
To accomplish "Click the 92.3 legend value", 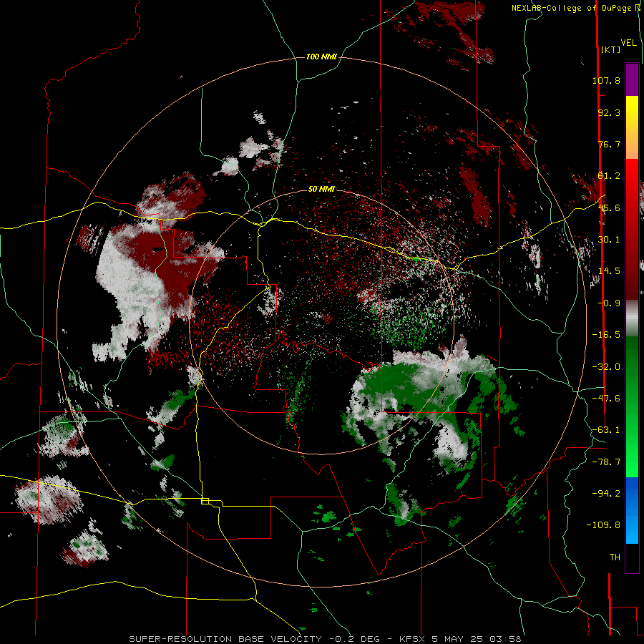I will 609,112.
